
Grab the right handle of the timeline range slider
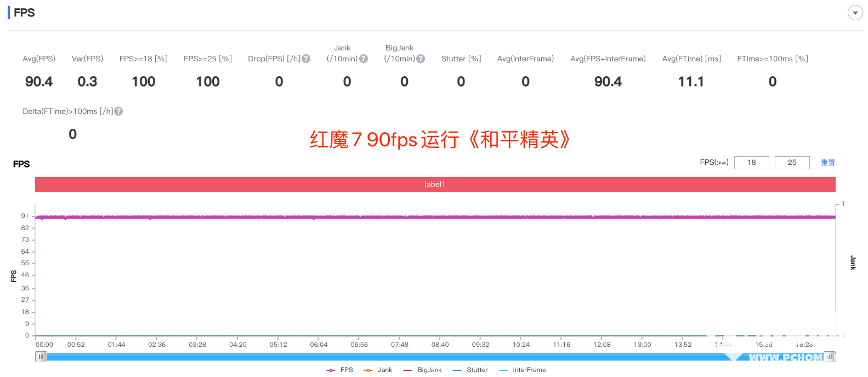click(830, 357)
